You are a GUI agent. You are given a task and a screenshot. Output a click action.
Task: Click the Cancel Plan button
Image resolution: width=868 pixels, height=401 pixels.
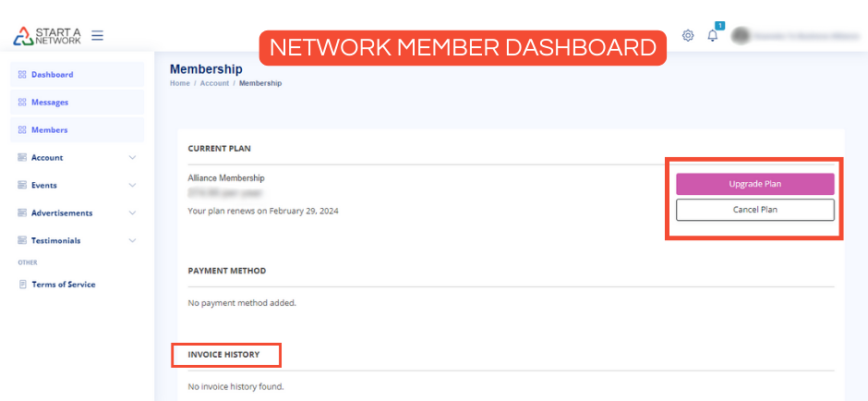[754, 210]
